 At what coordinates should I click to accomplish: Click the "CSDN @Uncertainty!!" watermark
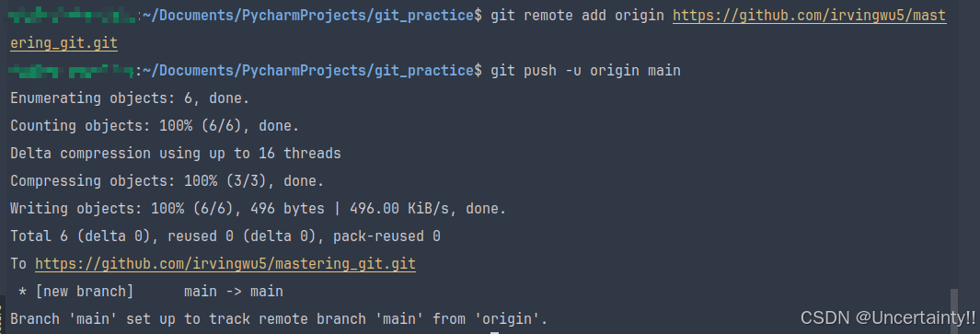pos(888,317)
